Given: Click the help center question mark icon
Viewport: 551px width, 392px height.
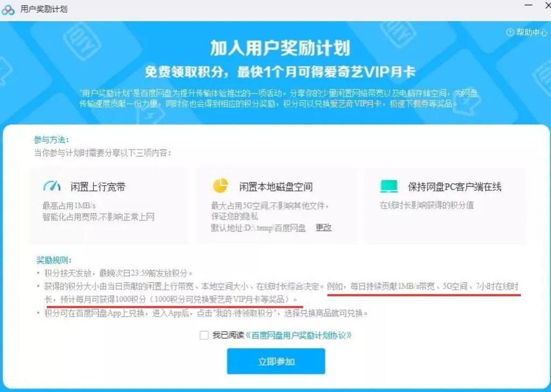Looking at the screenshot, I should (510, 32).
